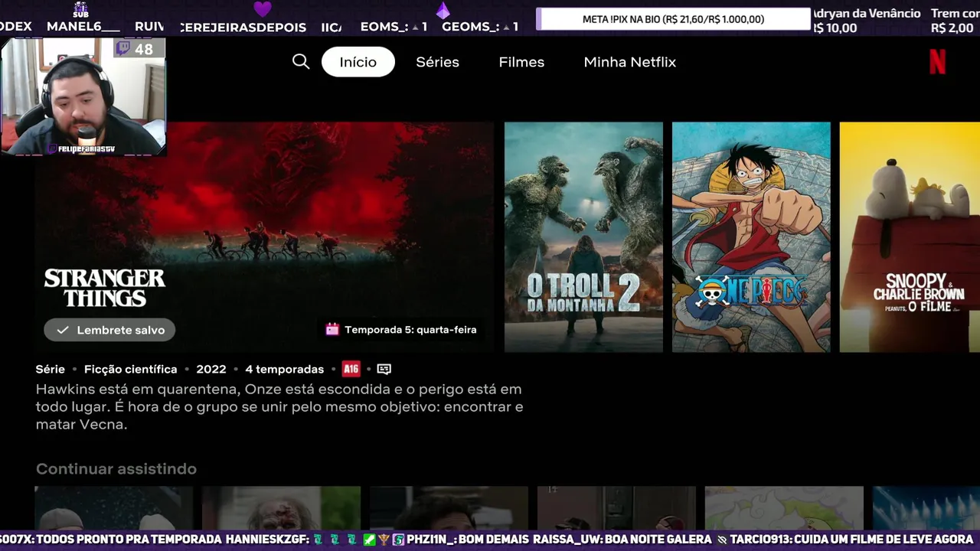Toggle the Lembrete salvo reminder button

[x=109, y=330]
